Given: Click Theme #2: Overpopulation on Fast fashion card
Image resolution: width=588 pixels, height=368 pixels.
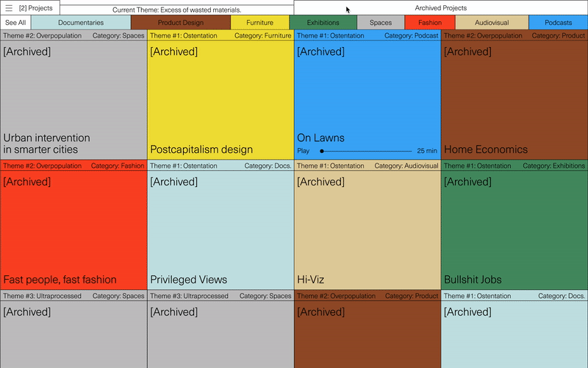Looking at the screenshot, I should [x=42, y=166].
